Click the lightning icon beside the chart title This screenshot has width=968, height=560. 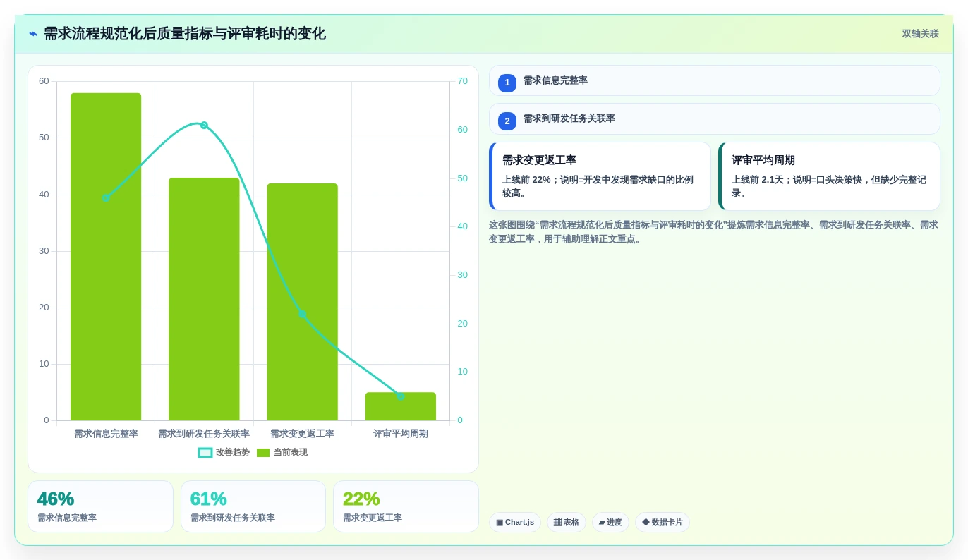[33, 34]
